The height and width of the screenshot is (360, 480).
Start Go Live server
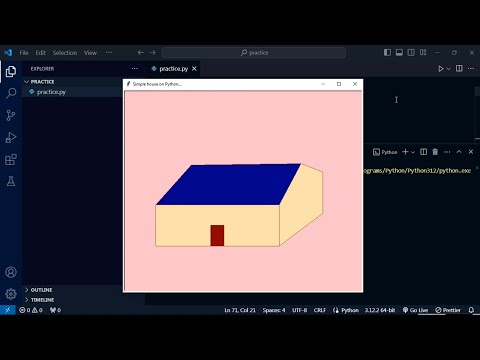click(415, 310)
